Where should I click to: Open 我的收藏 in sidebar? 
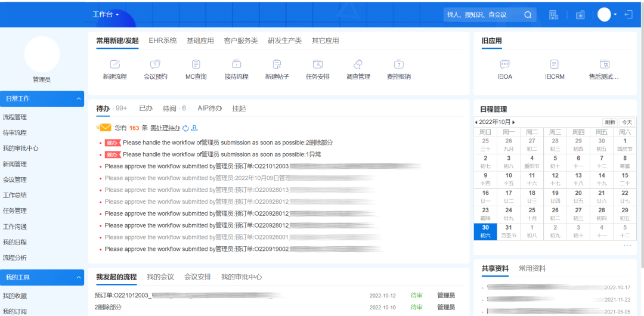coord(15,296)
